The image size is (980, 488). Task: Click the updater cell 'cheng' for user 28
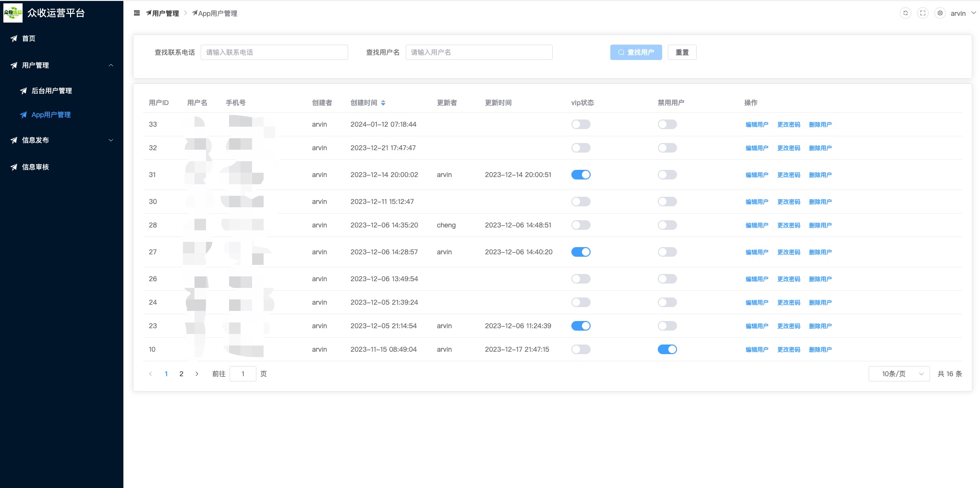point(446,225)
